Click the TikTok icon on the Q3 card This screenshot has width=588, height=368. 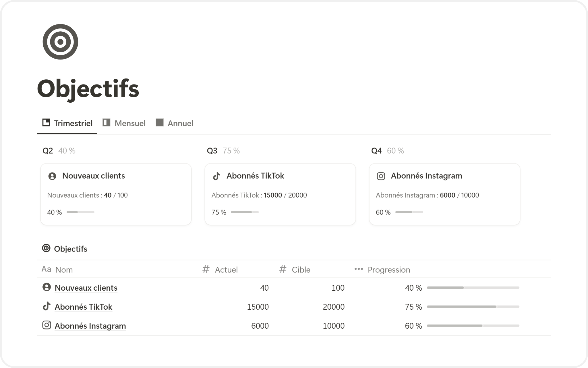[x=216, y=176]
